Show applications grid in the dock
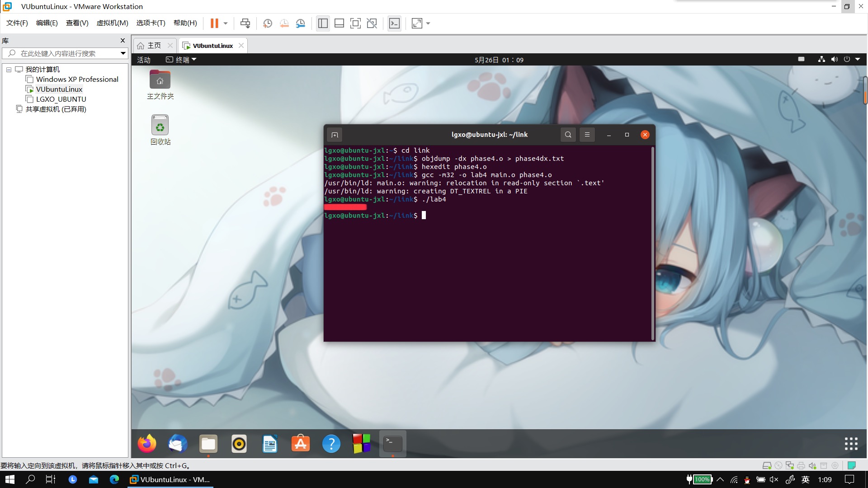Screen dimensions: 868x488 tap(851, 444)
